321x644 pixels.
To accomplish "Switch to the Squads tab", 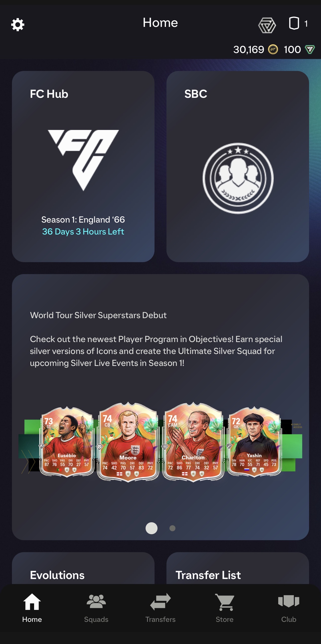I will pyautogui.click(x=96, y=608).
